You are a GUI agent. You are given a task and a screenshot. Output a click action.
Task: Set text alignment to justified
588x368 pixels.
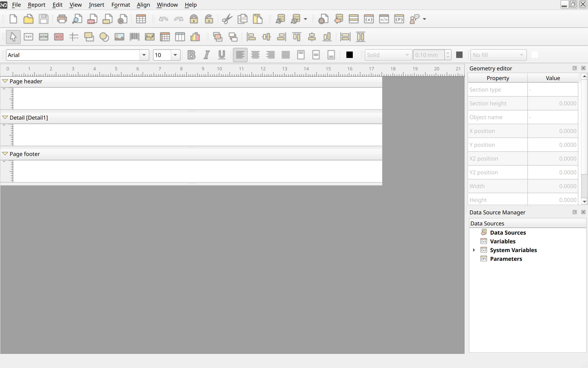[x=286, y=55]
